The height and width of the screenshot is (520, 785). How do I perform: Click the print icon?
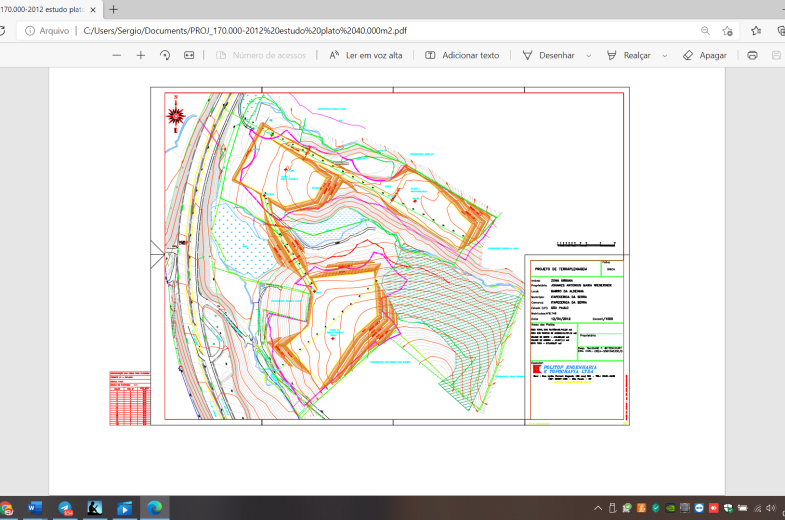coord(752,55)
